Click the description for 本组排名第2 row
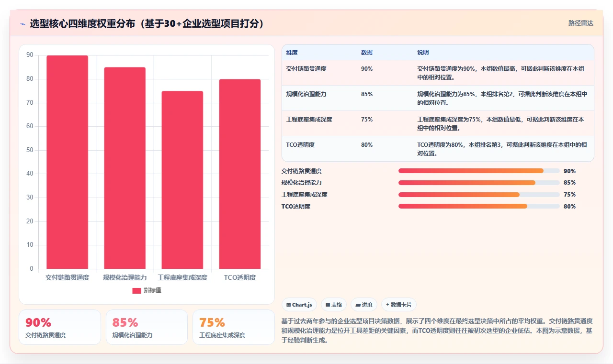This screenshot has width=613, height=364. tap(502, 98)
